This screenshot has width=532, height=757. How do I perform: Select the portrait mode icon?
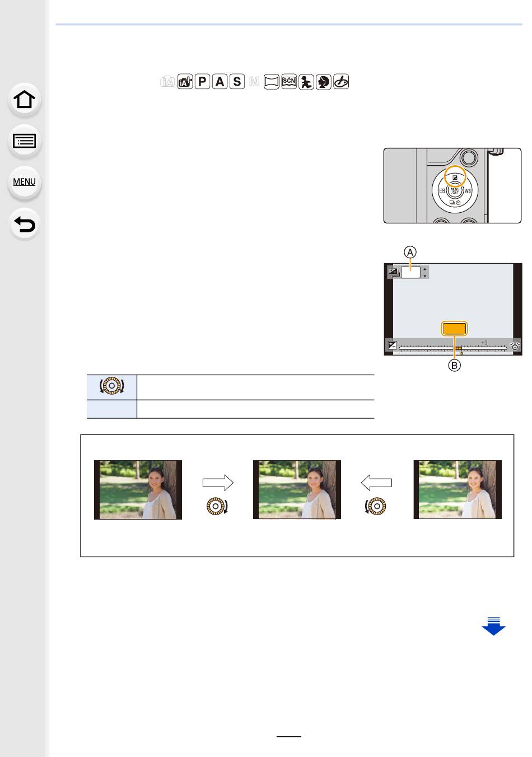[324, 82]
